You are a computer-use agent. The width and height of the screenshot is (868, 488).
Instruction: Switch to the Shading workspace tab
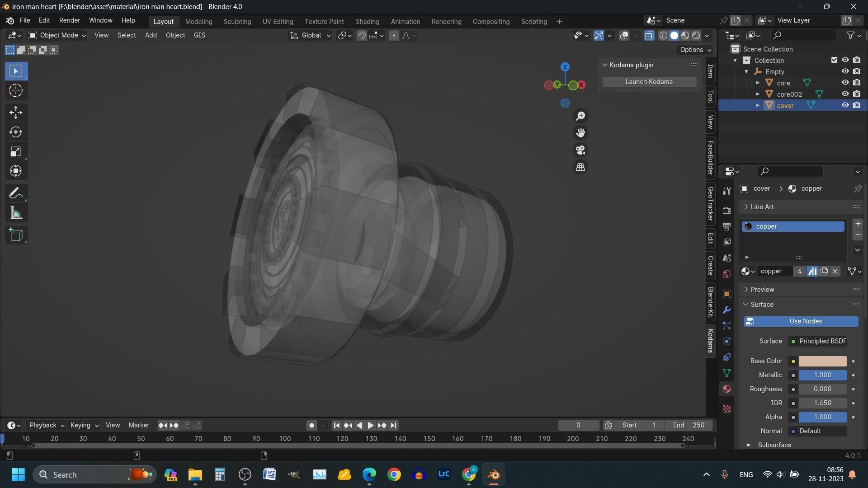tap(367, 22)
